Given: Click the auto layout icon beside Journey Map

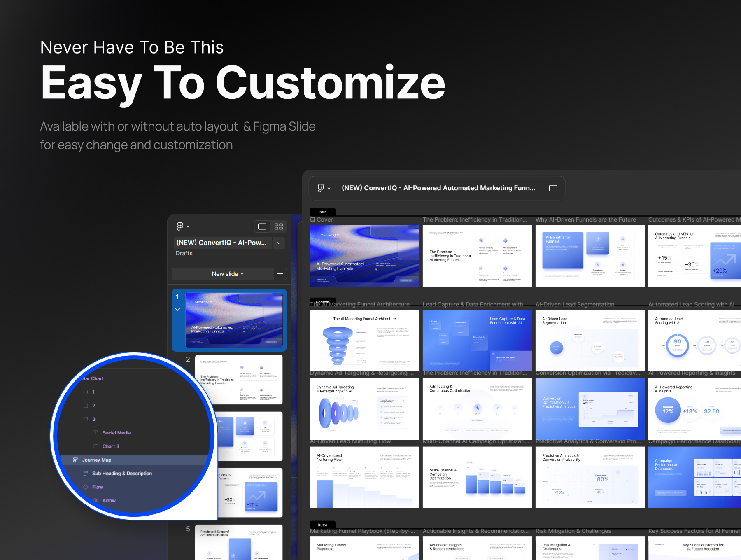Looking at the screenshot, I should click(75, 460).
